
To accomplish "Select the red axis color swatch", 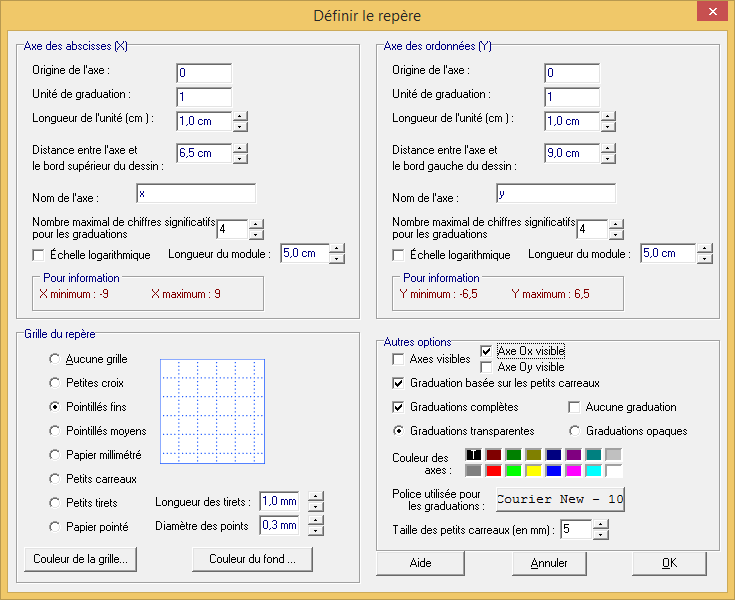I will click(x=494, y=471).
